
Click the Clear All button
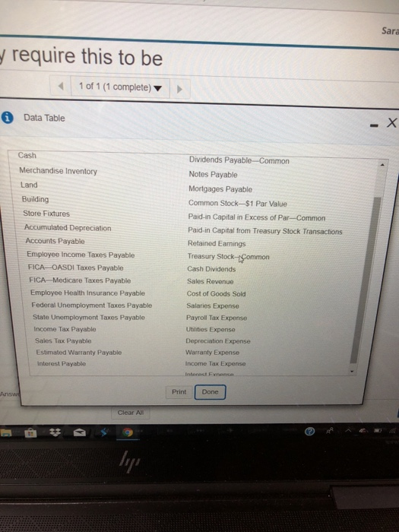[x=131, y=413]
